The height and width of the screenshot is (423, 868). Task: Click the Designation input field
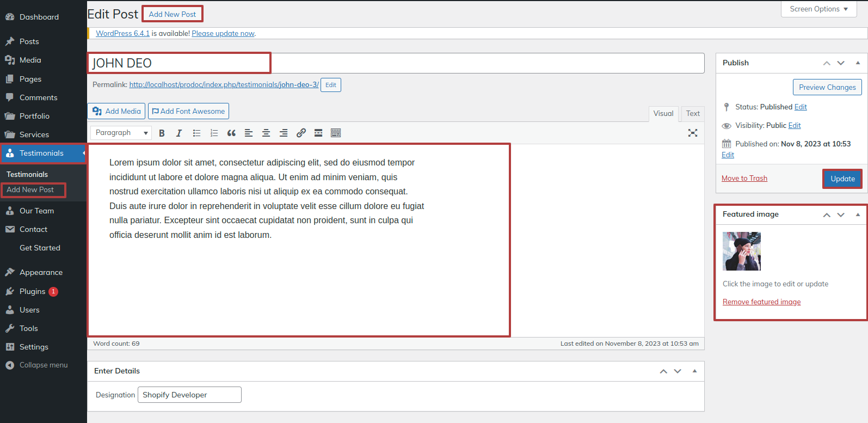[x=189, y=395]
